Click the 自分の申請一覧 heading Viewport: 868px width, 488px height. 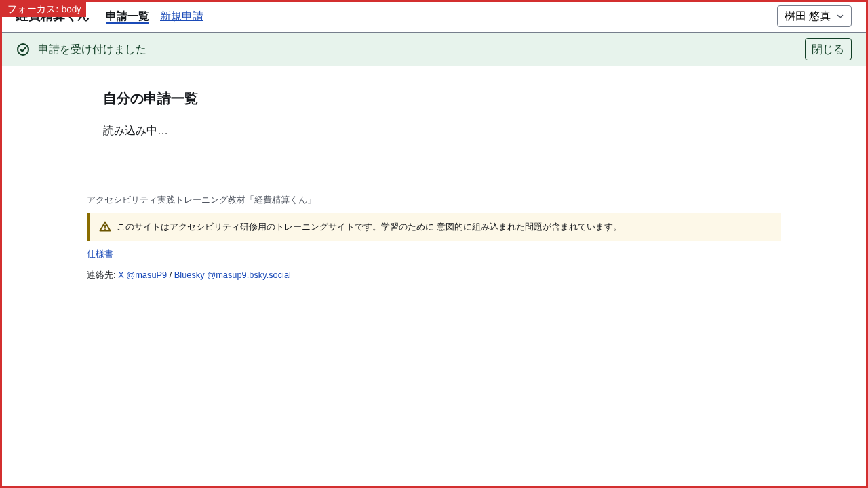151,99
